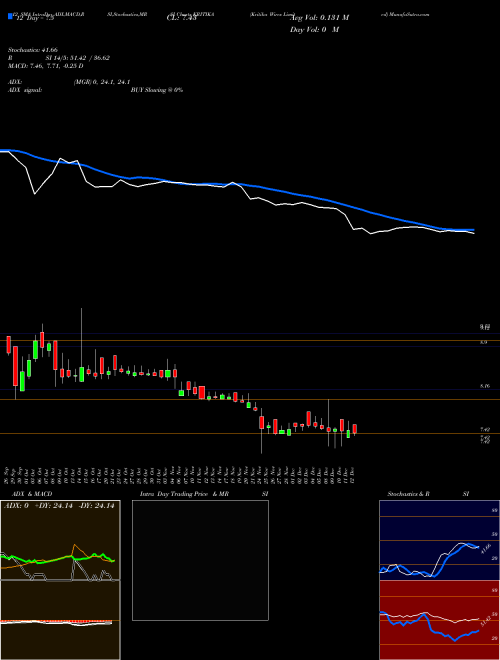500x660 pixels.
Task: Select the 'Day Vol: 0 M' label
Action: point(314,30)
